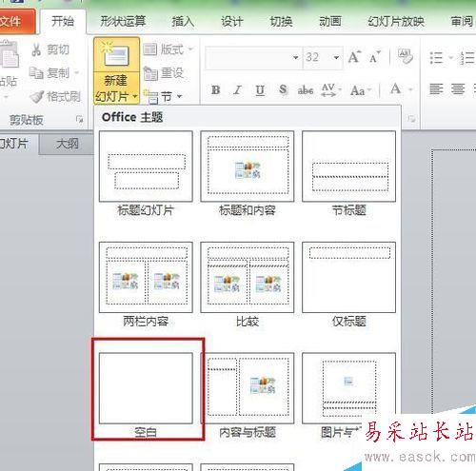Expand the bullet list dropdown arrow
This screenshot has width=476, height=471.
click(450, 58)
